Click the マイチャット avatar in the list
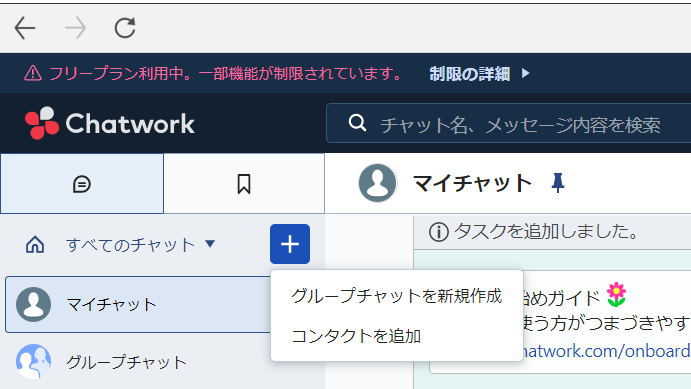The height and width of the screenshot is (389, 691). coord(33,304)
